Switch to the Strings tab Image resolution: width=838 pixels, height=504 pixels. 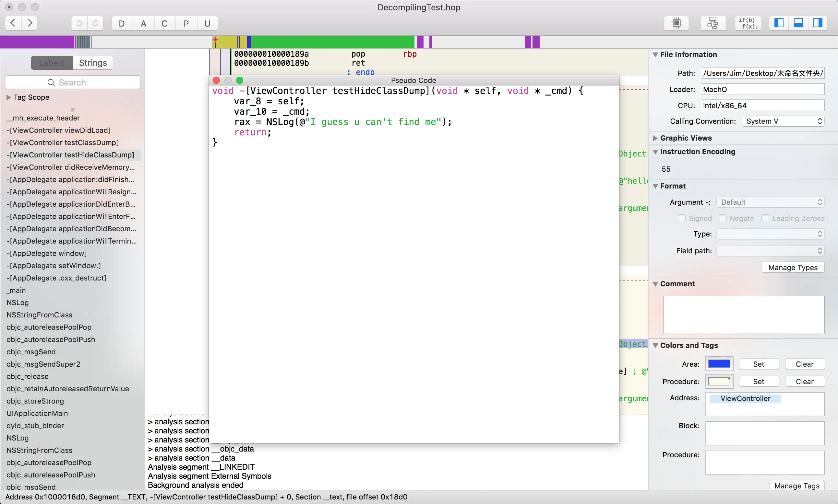tap(93, 63)
